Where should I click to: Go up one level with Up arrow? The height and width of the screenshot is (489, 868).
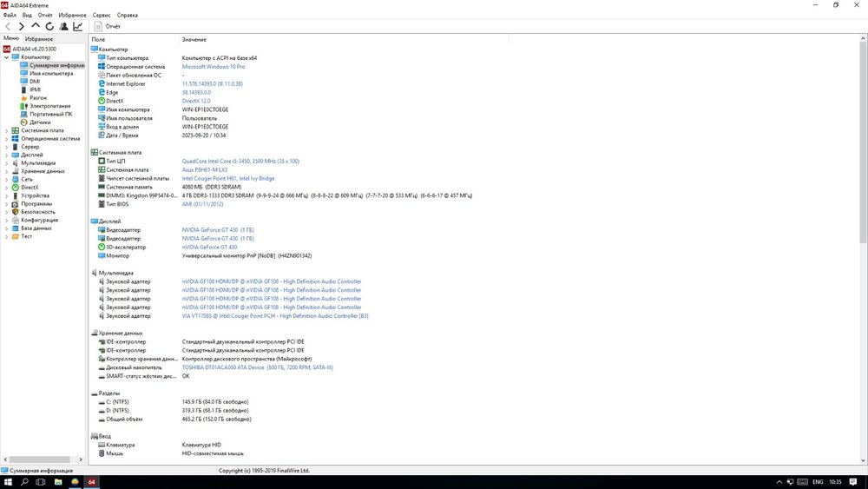[x=36, y=25]
